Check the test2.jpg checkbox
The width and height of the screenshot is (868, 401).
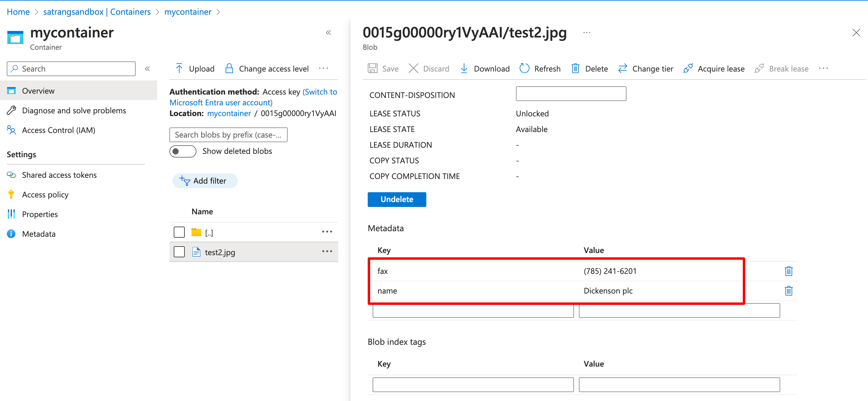(x=179, y=252)
